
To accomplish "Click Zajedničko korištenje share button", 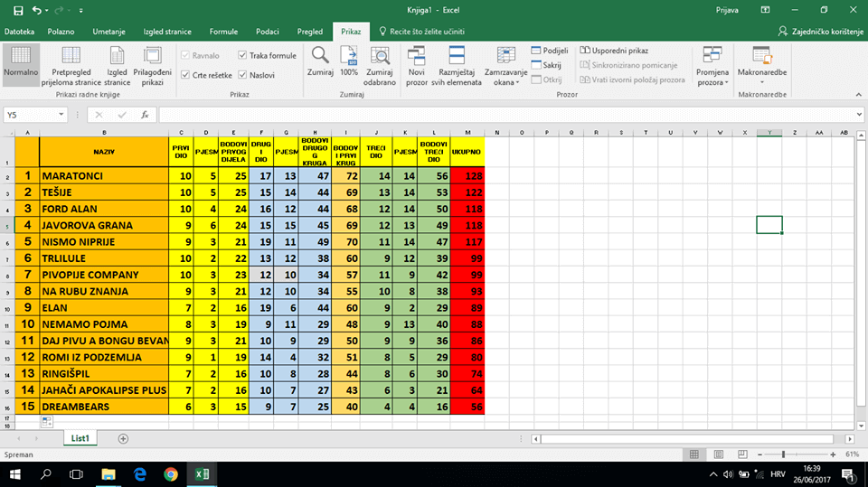I will [x=820, y=32].
